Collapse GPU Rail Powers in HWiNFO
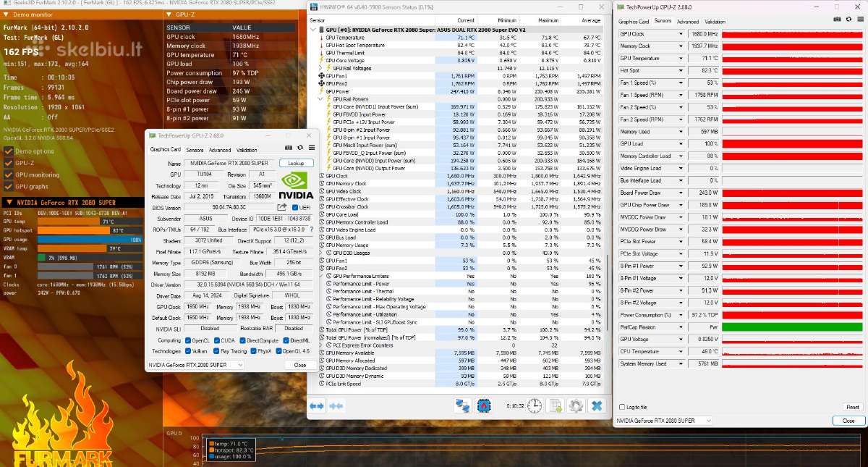 tap(321, 99)
